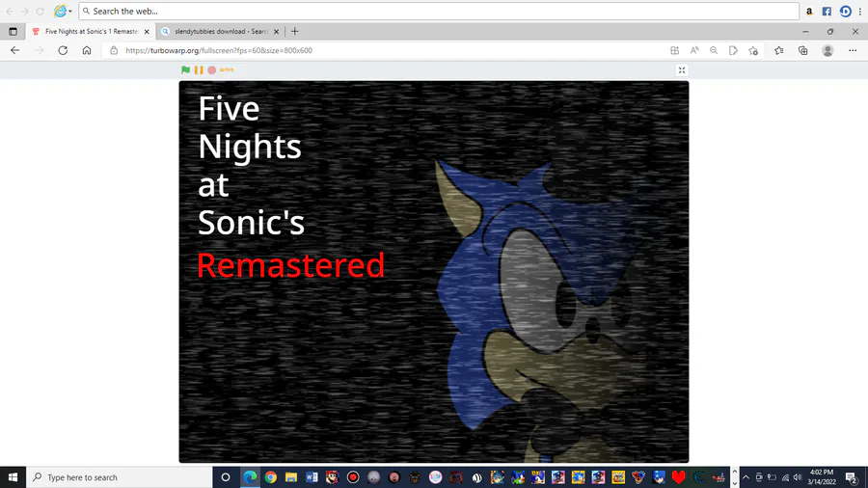
Task: Open the red record circle app on taskbar
Action: pos(353,477)
